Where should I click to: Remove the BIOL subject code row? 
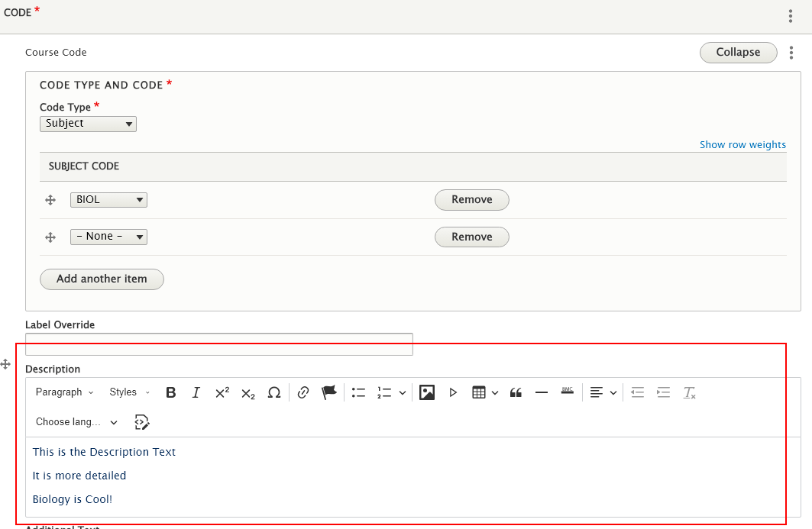(471, 199)
